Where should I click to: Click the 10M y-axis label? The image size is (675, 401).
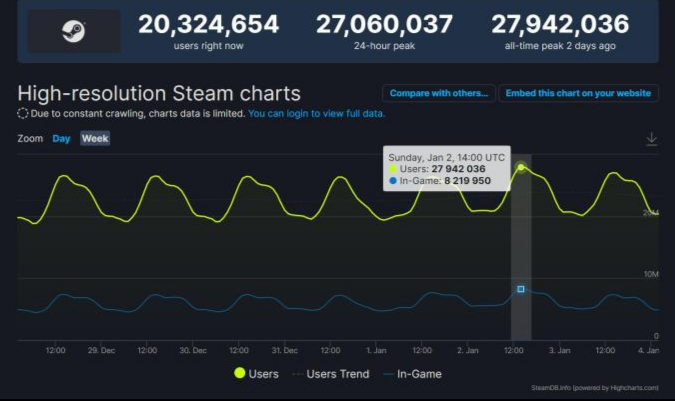coord(651,274)
